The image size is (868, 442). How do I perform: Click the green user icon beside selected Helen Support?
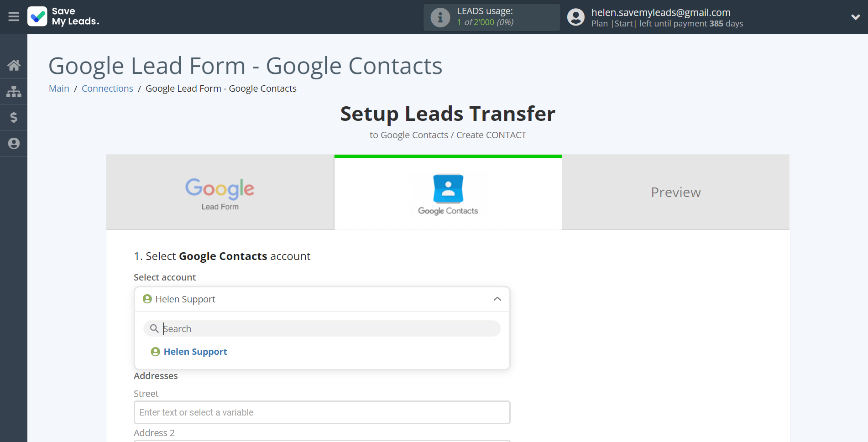(147, 299)
